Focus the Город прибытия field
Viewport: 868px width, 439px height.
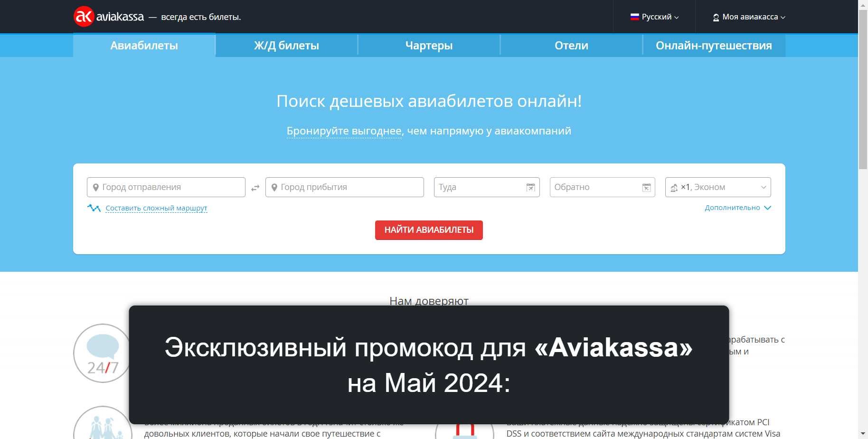[345, 187]
